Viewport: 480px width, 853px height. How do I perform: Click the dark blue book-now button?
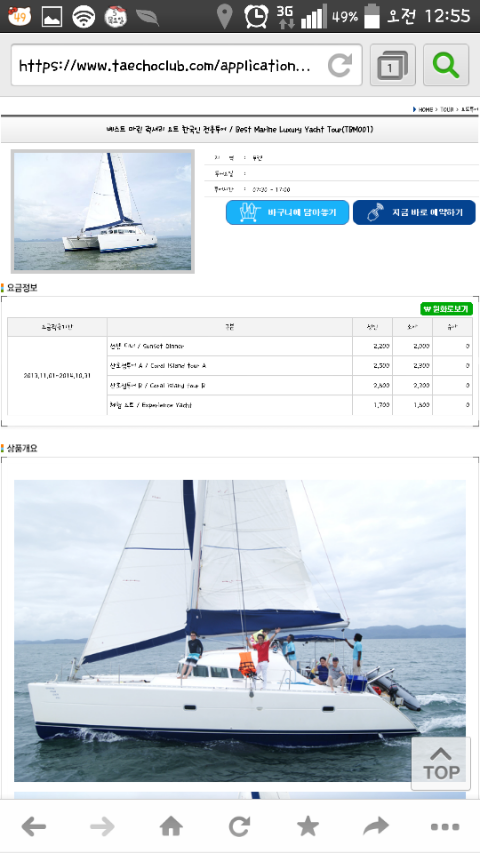click(x=414, y=212)
